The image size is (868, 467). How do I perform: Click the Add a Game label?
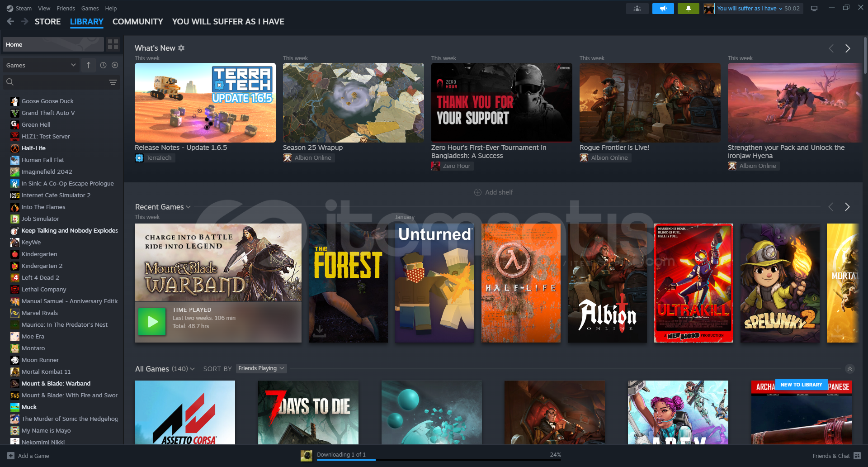33,456
